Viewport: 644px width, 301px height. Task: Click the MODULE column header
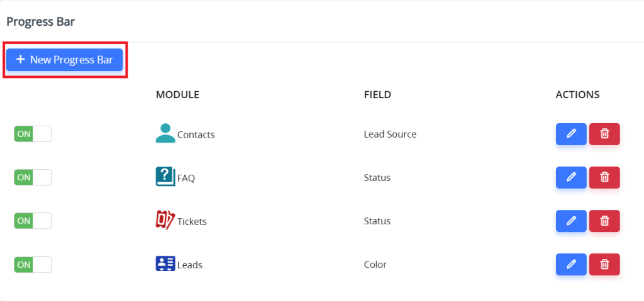[177, 95]
